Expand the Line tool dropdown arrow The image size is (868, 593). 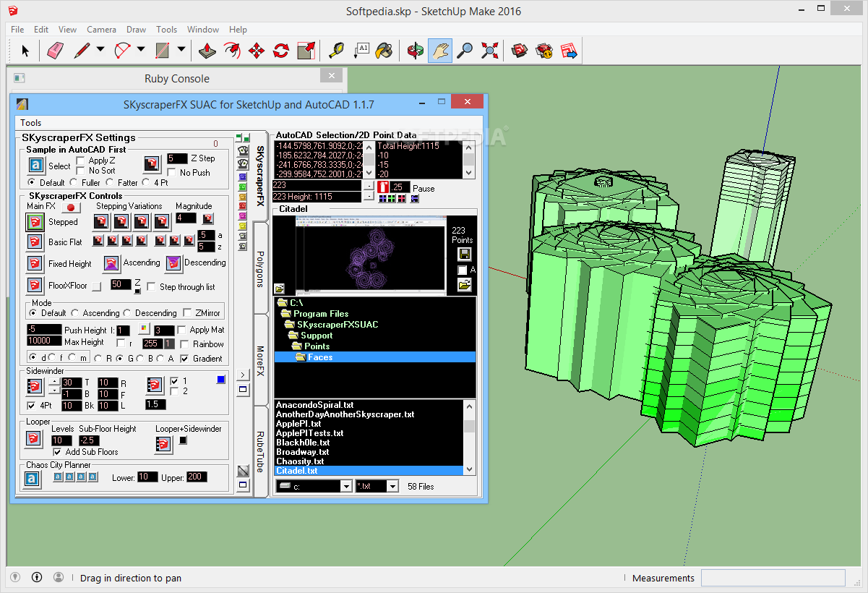(100, 51)
